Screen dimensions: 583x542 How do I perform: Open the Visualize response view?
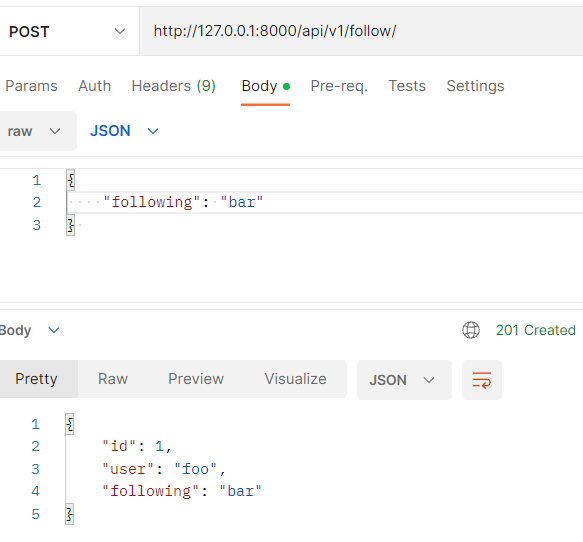pos(296,379)
